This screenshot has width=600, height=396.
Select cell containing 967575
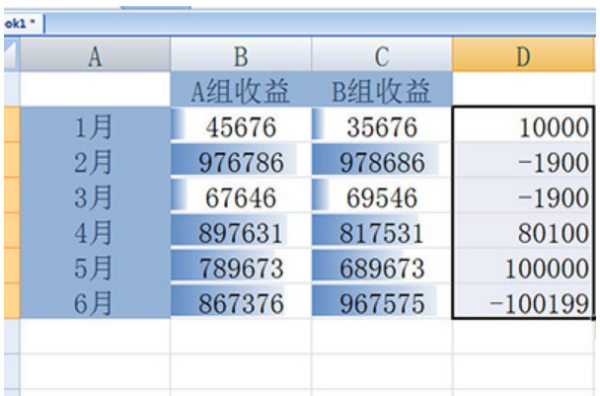[x=382, y=301]
